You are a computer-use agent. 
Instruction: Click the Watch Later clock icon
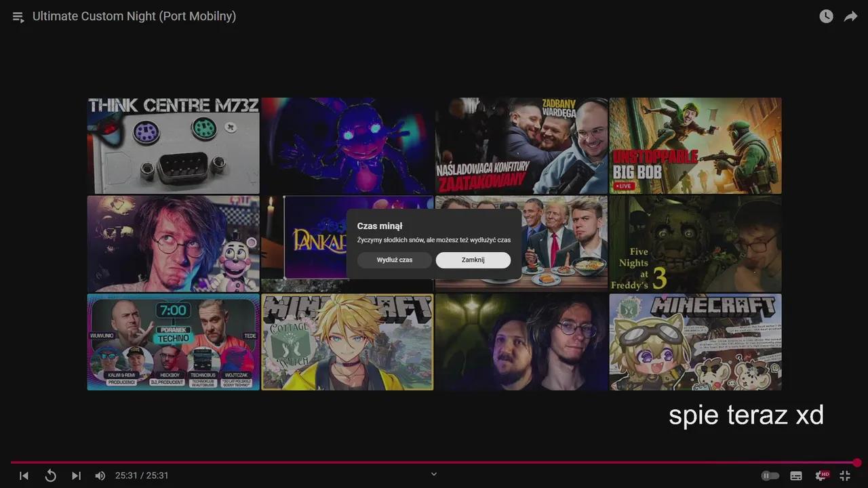click(826, 16)
